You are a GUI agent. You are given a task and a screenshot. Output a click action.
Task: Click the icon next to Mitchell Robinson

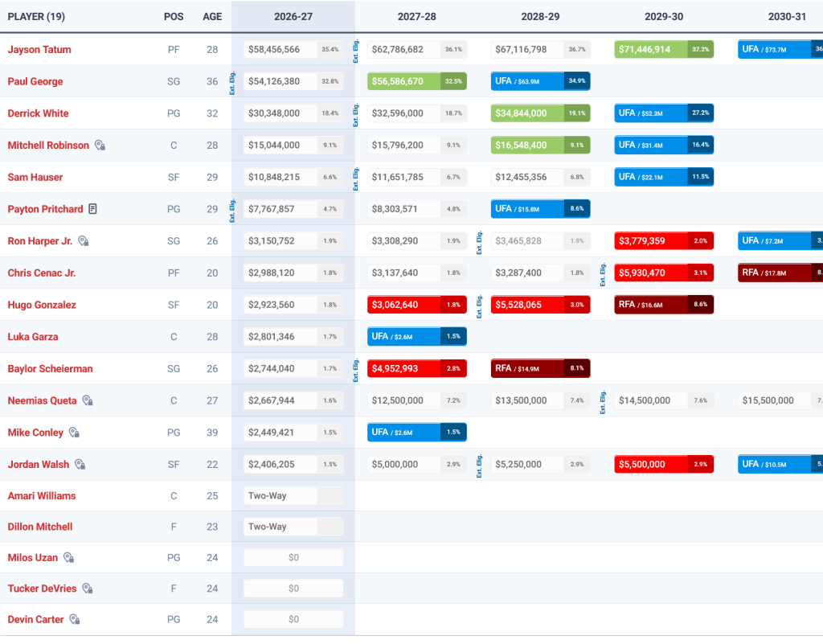(x=100, y=146)
